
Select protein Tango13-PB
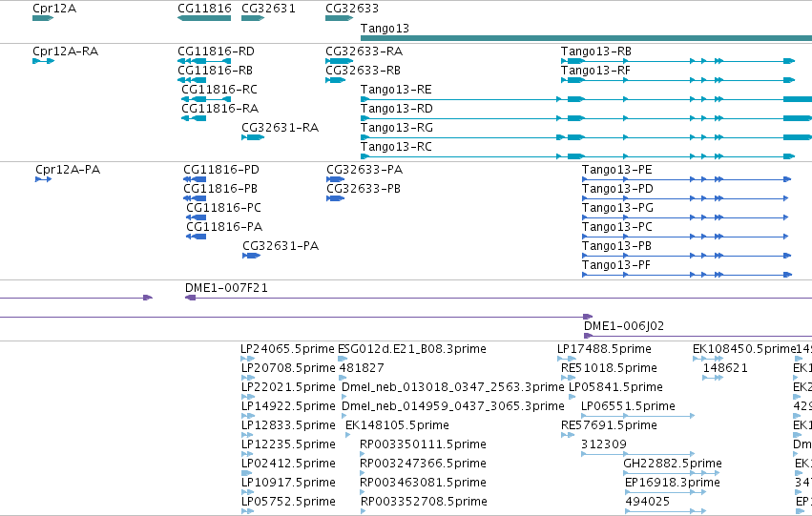616,246
